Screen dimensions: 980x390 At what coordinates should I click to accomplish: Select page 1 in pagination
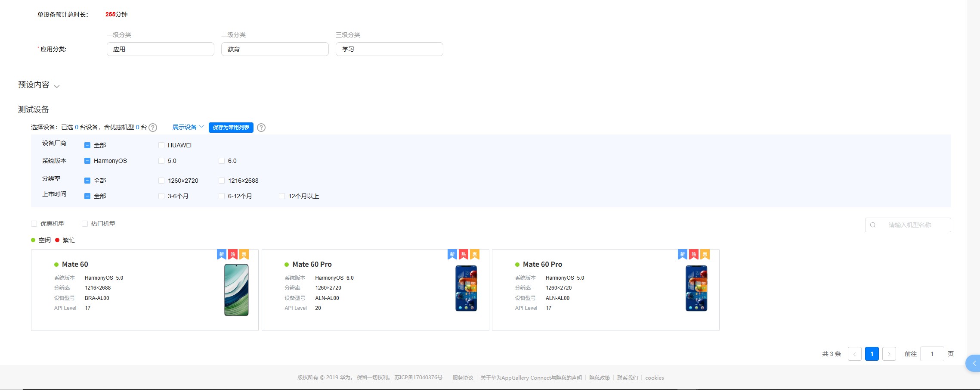pos(872,354)
